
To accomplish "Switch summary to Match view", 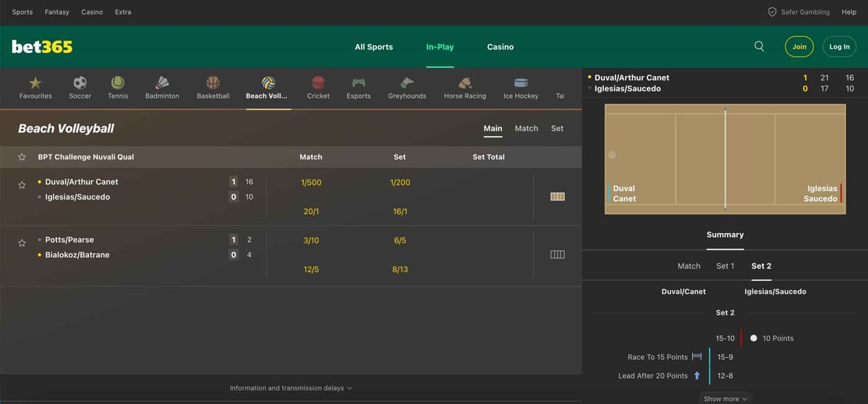I will coord(689,266).
